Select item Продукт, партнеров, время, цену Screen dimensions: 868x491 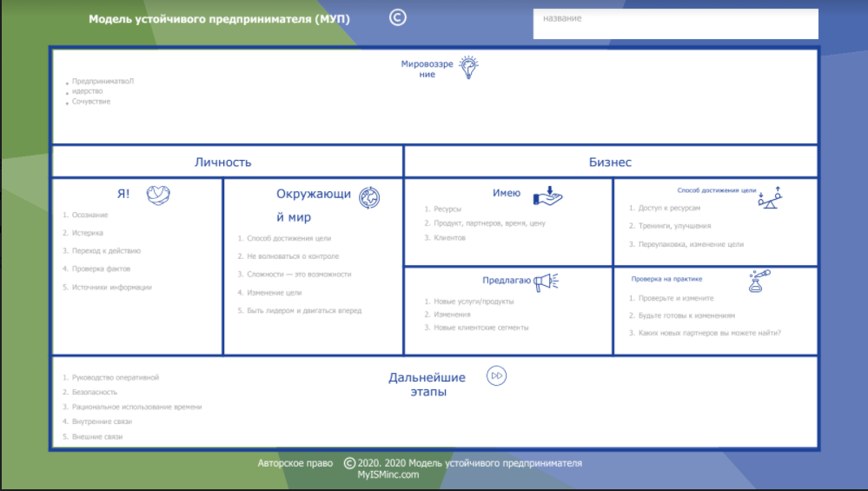tap(489, 223)
